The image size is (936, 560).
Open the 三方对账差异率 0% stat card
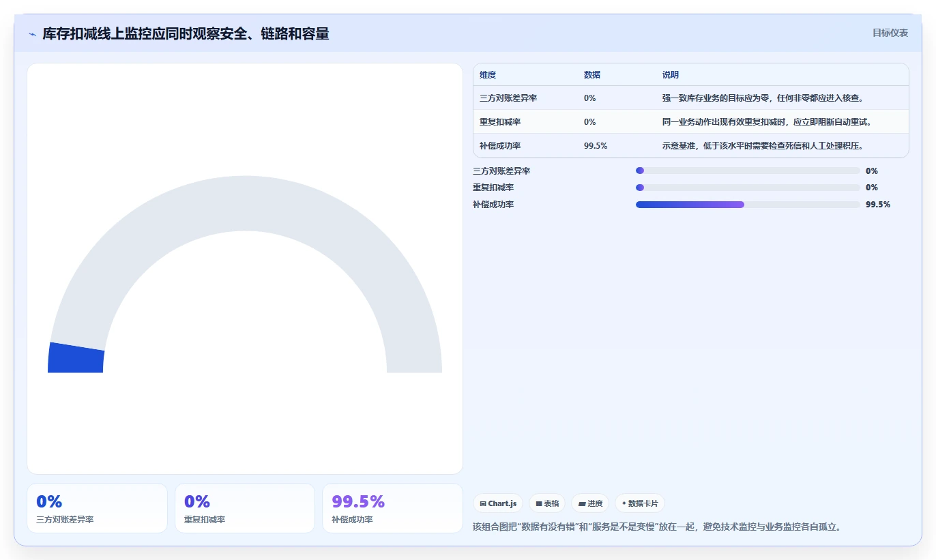click(97, 508)
